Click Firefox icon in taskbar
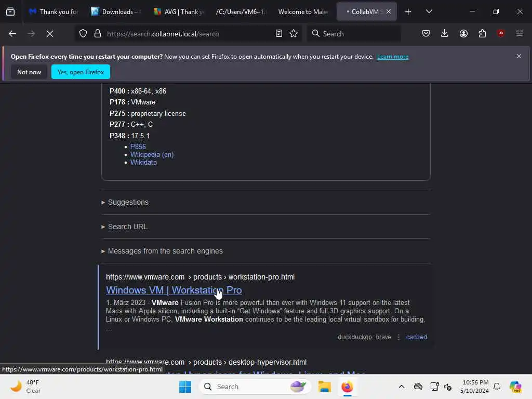532x399 pixels. (x=347, y=387)
